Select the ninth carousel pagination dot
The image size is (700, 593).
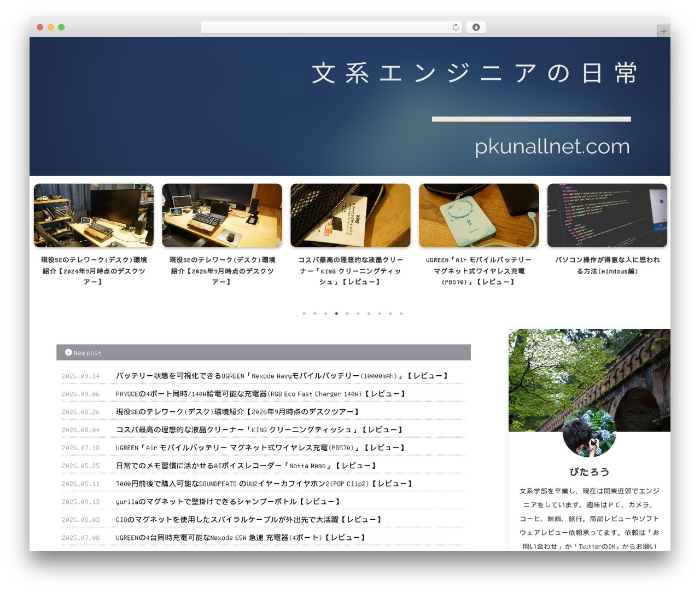pyautogui.click(x=390, y=313)
